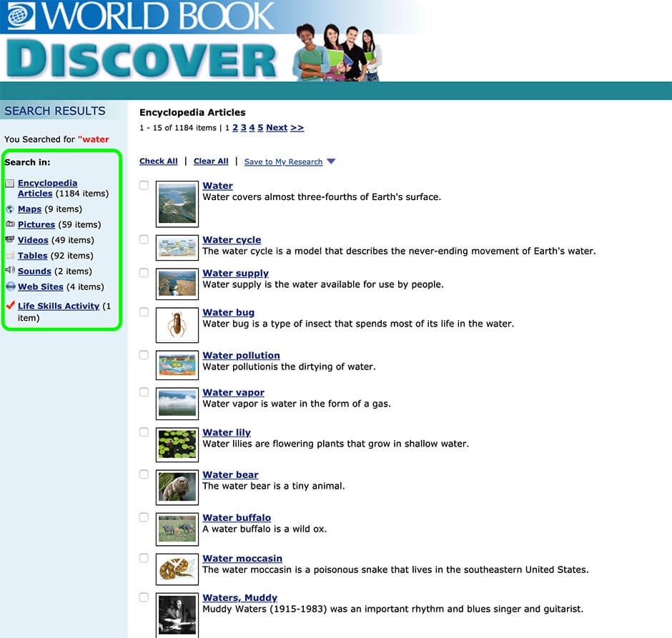The width and height of the screenshot is (672, 638).
Task: Click Check All to select every article
Action: (x=158, y=161)
